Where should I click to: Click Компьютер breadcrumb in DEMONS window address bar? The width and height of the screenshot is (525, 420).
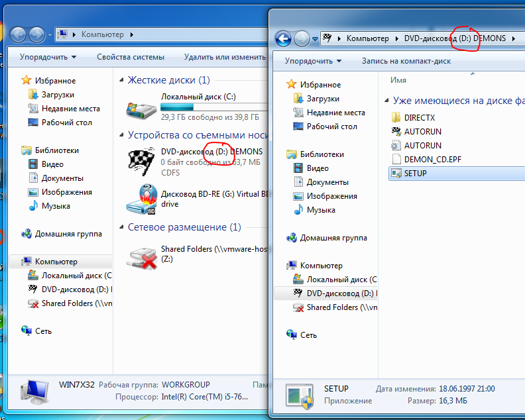click(368, 38)
